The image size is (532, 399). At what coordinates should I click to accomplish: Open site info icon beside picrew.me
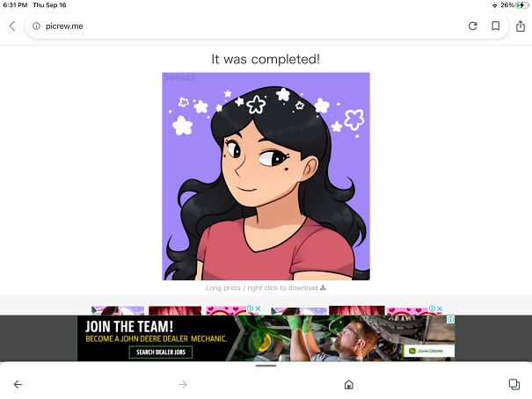click(36, 26)
